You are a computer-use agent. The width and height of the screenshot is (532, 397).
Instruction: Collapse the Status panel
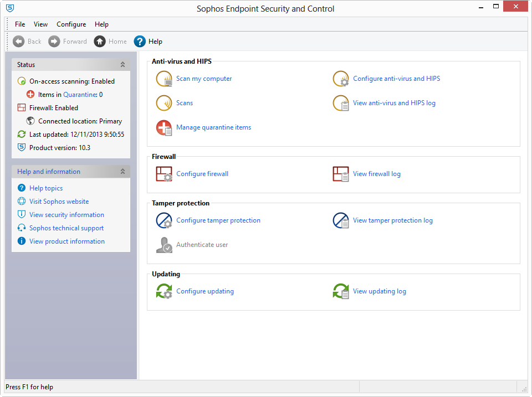122,65
